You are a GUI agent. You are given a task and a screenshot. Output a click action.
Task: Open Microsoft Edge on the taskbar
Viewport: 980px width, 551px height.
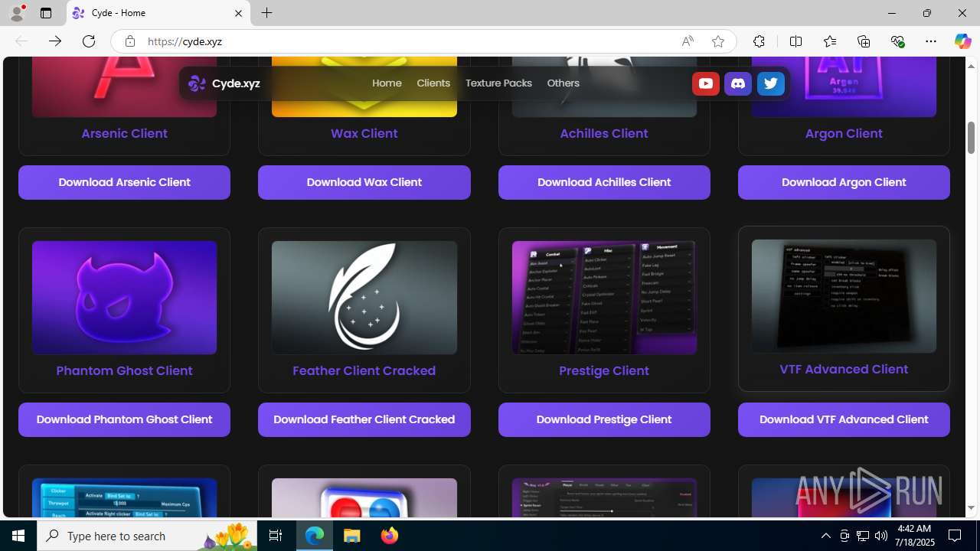(x=315, y=536)
